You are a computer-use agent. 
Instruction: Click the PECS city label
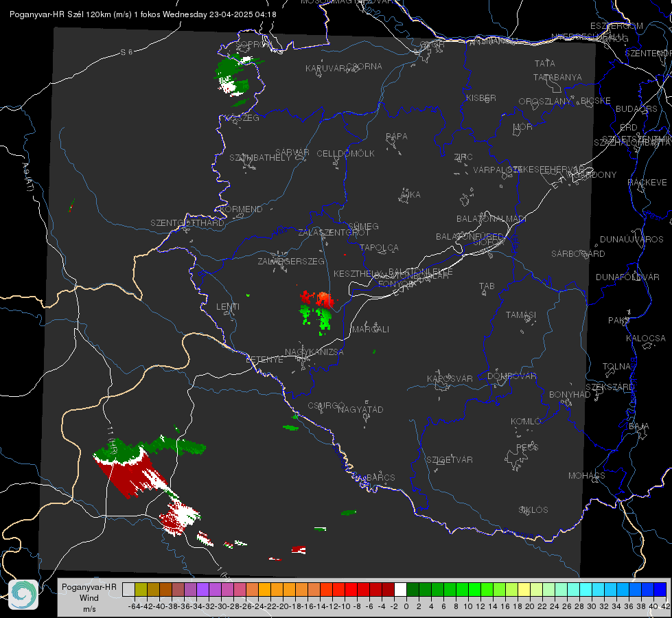pos(526,447)
